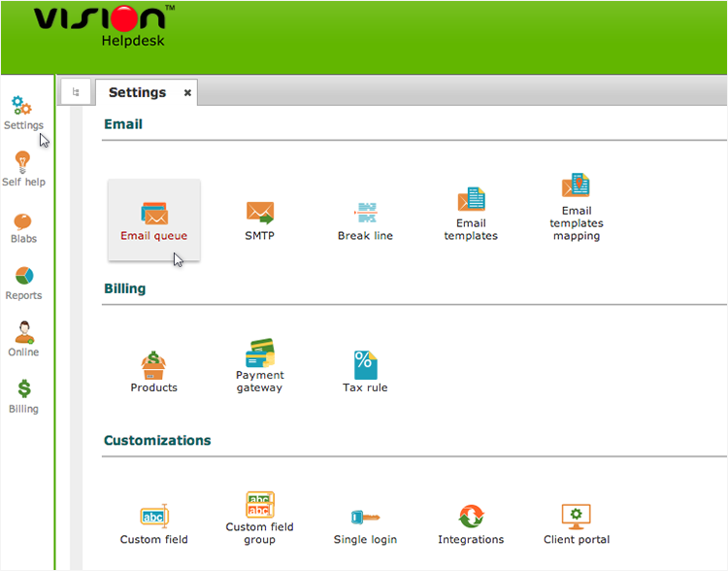Click the tab list toggle left of Settings tab
The image size is (728, 571).
point(76,92)
